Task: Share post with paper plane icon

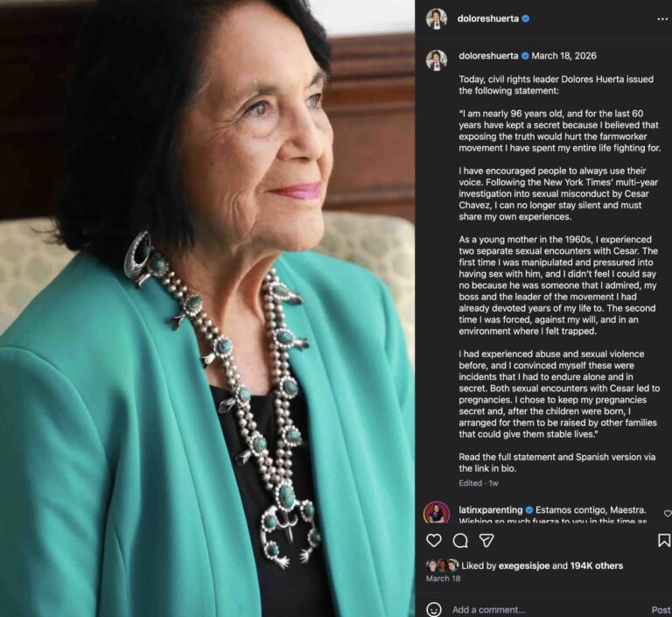Action: [486, 540]
